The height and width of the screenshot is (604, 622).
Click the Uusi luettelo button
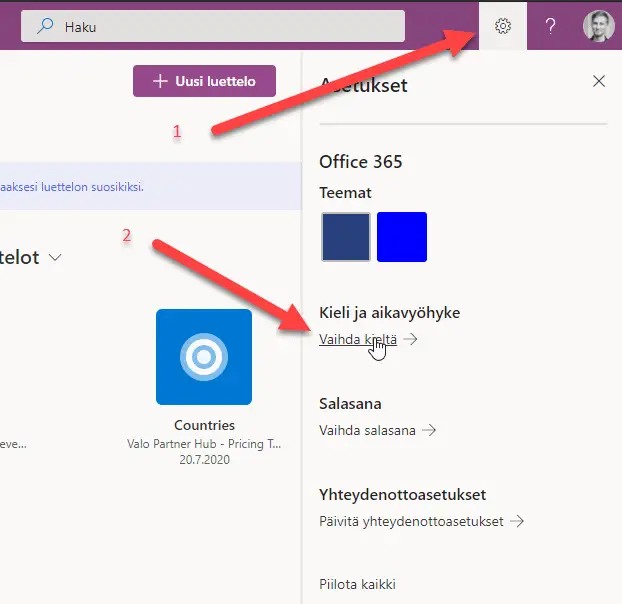204,81
